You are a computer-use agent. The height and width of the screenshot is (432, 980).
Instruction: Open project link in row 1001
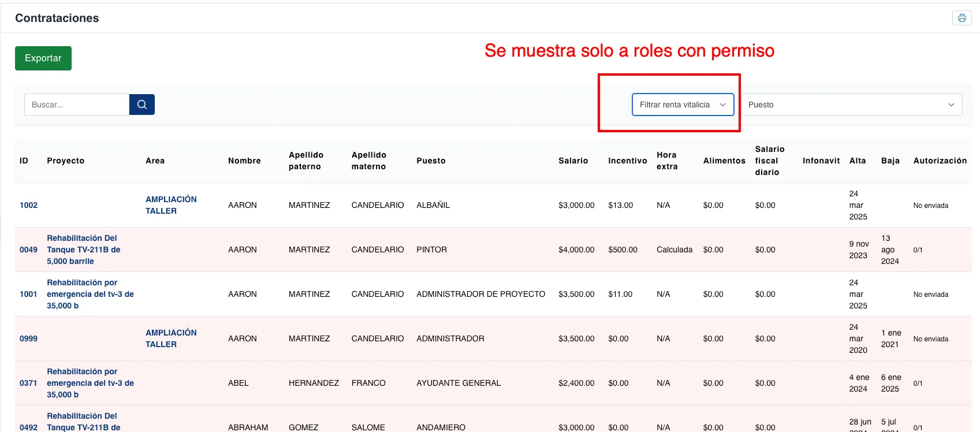[x=90, y=294]
